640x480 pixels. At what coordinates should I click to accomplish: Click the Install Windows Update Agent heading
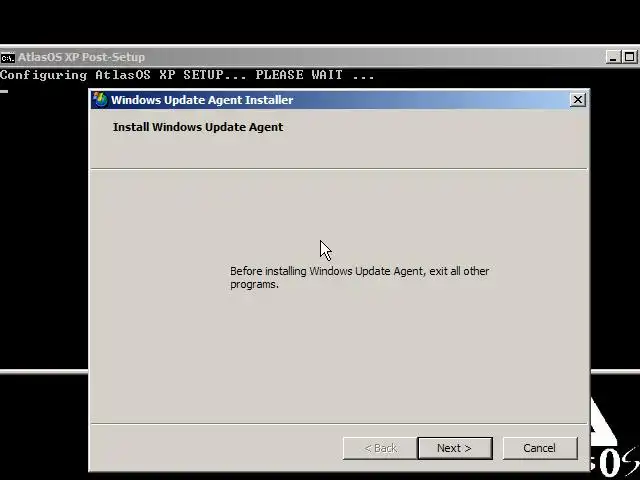(198, 127)
